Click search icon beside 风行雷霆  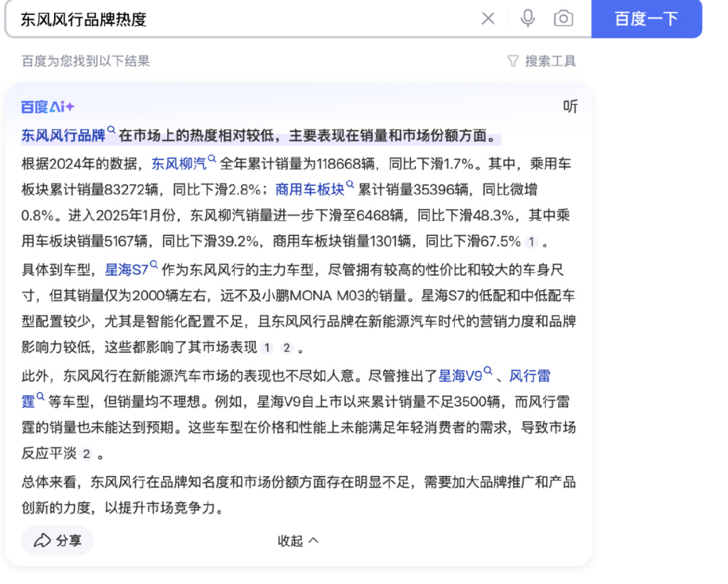[x=41, y=397]
